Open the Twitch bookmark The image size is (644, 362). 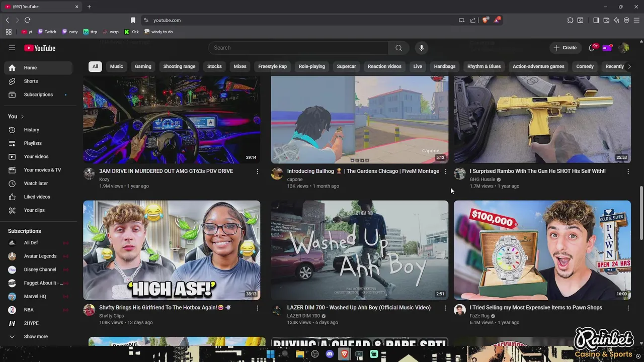[x=47, y=32]
